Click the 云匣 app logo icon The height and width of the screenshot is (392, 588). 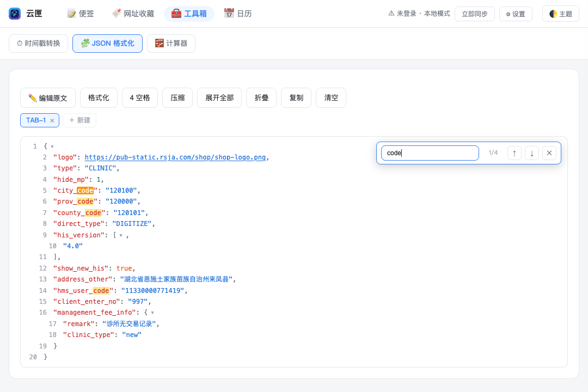[x=15, y=14]
